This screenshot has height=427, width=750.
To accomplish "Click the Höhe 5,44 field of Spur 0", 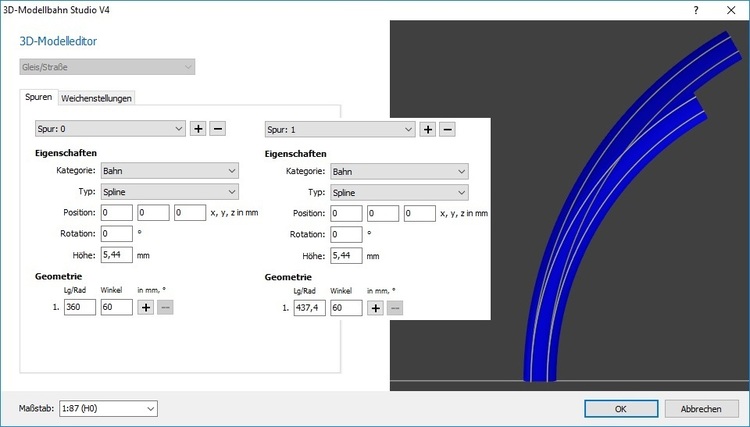I will point(117,255).
